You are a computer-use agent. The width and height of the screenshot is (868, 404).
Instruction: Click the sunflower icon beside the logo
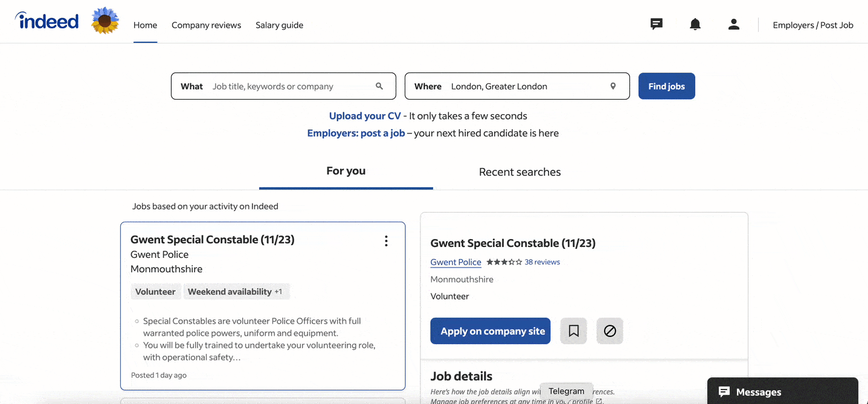(x=105, y=22)
